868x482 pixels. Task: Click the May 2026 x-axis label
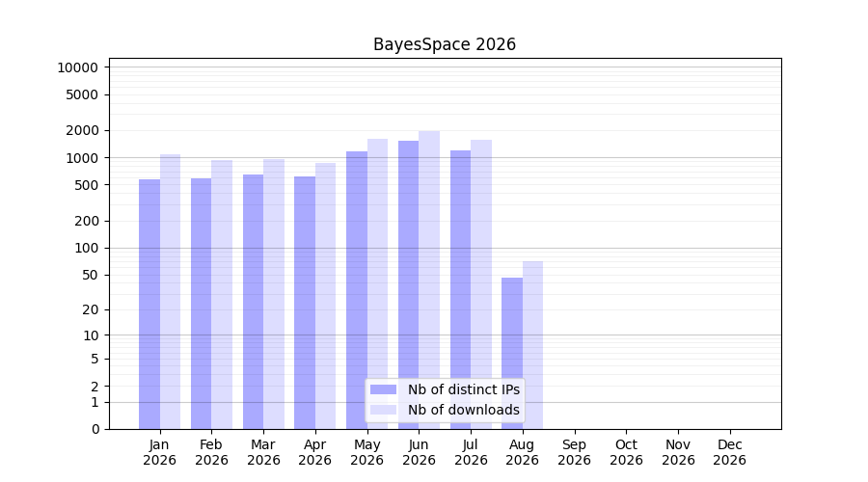(367, 452)
